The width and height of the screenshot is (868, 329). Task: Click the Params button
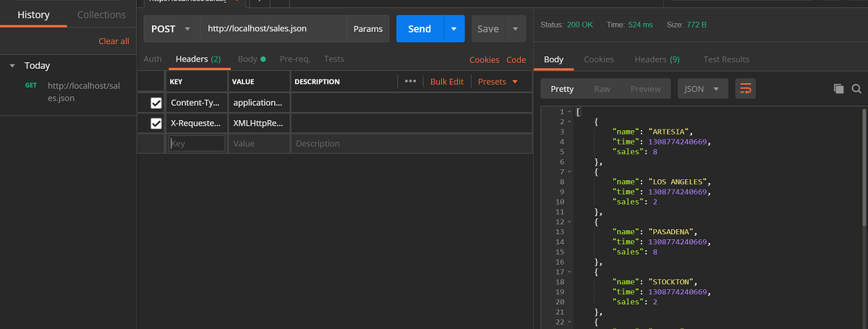[368, 29]
